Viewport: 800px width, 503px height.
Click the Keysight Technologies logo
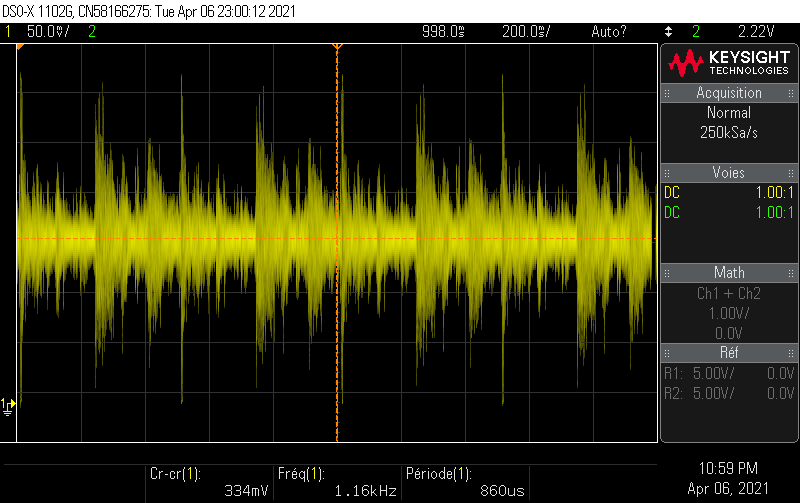coord(729,63)
